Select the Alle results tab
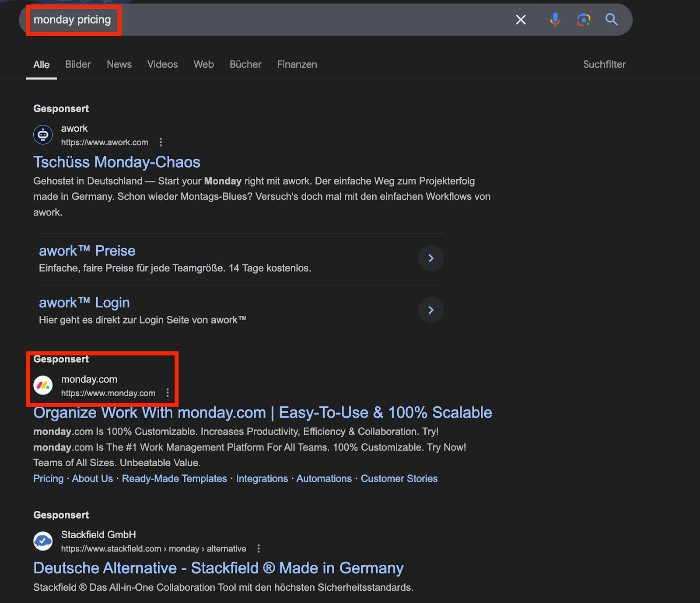Image resolution: width=700 pixels, height=603 pixels. point(42,65)
